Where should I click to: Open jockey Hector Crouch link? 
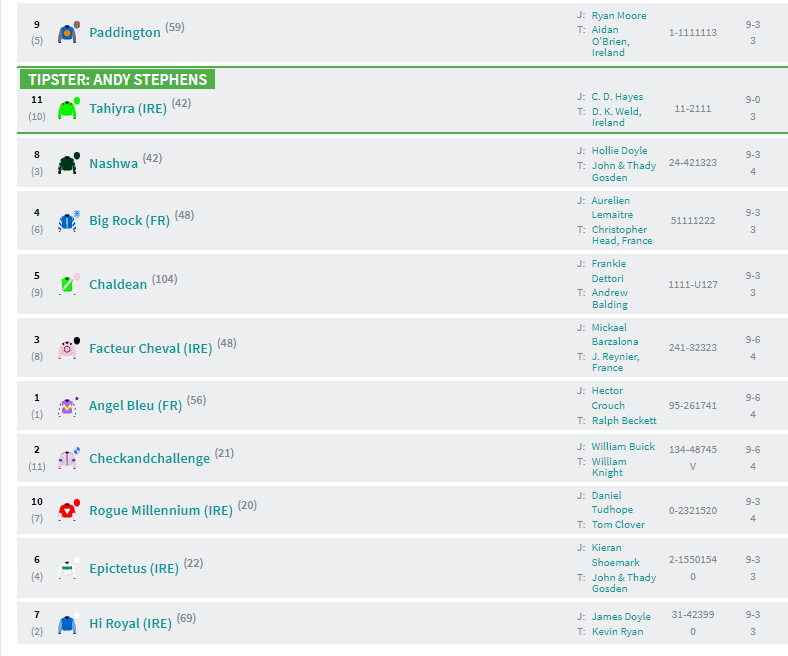[x=608, y=398]
